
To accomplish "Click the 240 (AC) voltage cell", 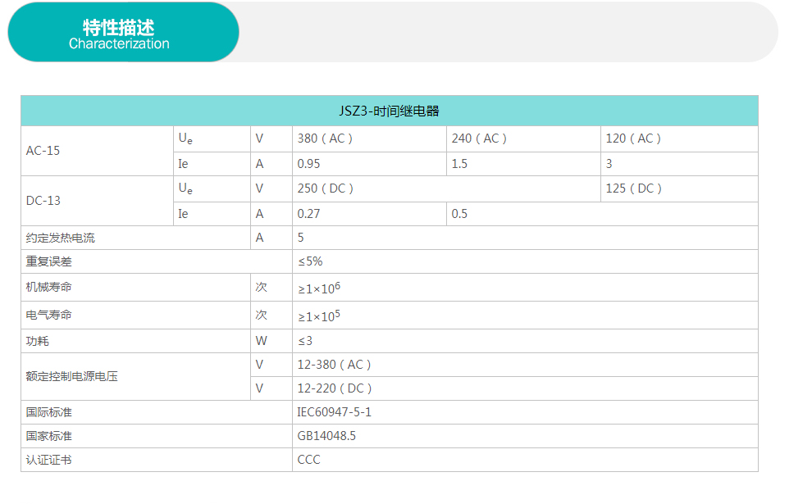I will click(479, 138).
